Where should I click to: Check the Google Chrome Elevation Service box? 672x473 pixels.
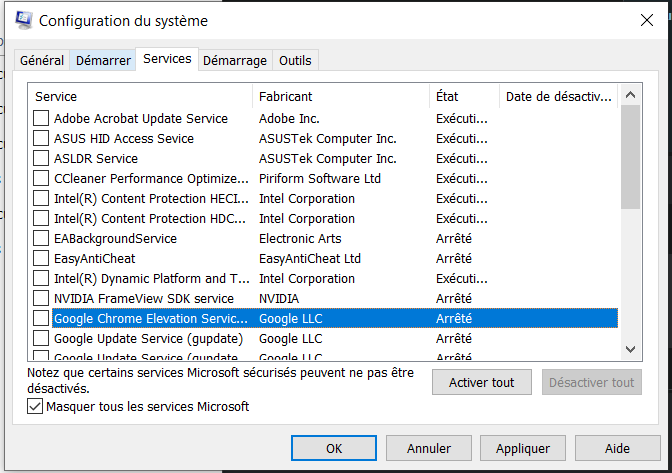(41, 318)
